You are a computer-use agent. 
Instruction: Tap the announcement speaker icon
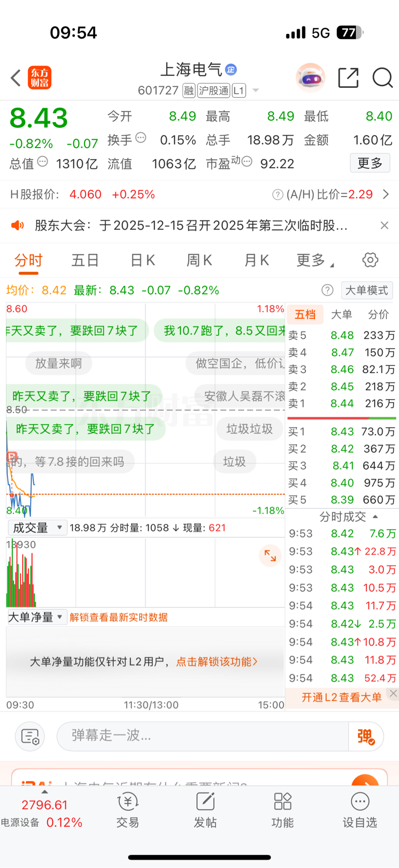tap(18, 225)
